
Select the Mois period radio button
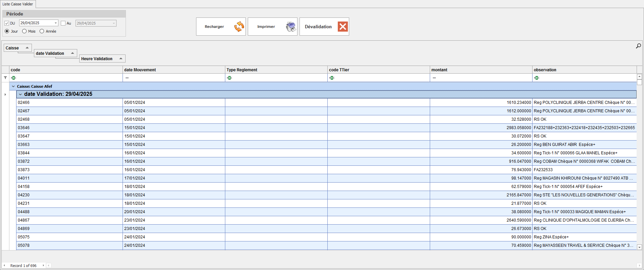[25, 31]
